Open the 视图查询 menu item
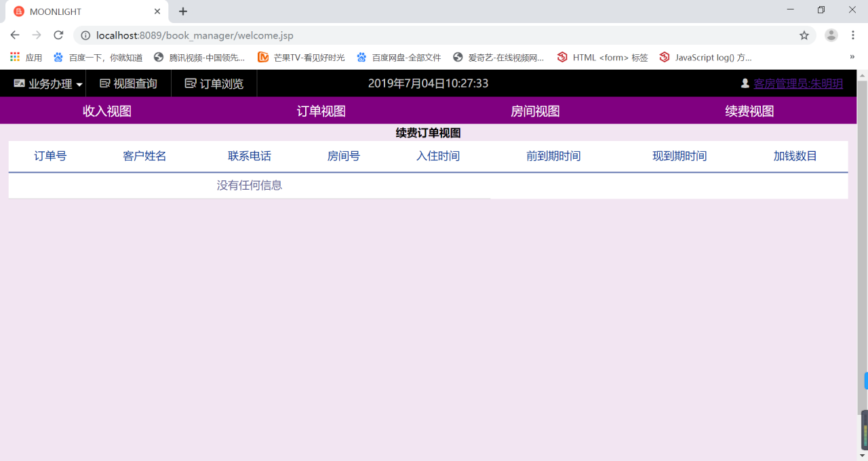 click(128, 83)
